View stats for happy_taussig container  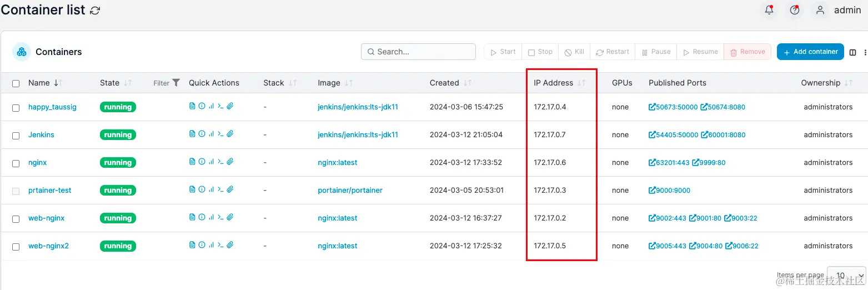[211, 106]
